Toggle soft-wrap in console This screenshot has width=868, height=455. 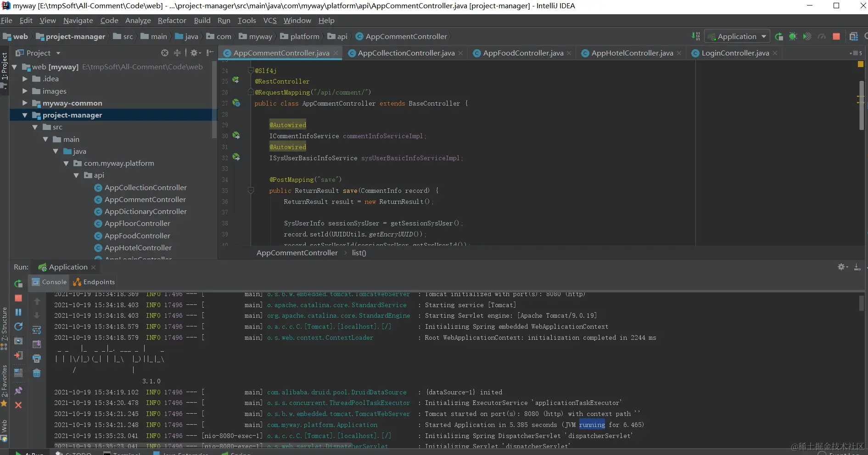(x=37, y=330)
